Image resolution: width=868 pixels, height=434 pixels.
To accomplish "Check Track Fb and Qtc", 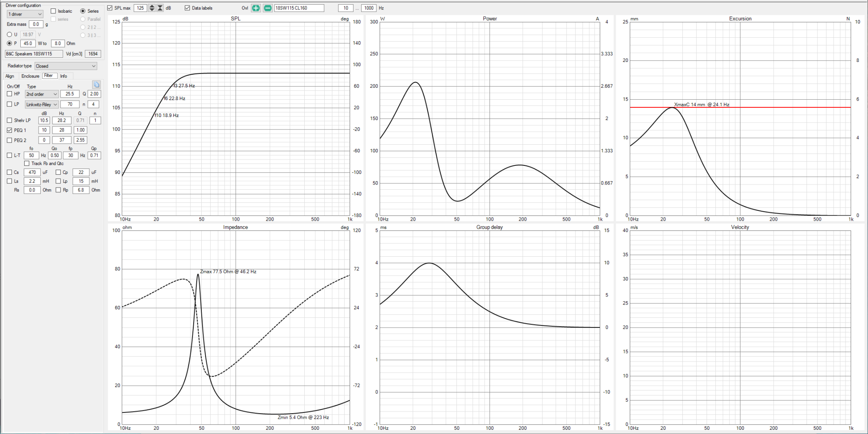I will (x=27, y=163).
